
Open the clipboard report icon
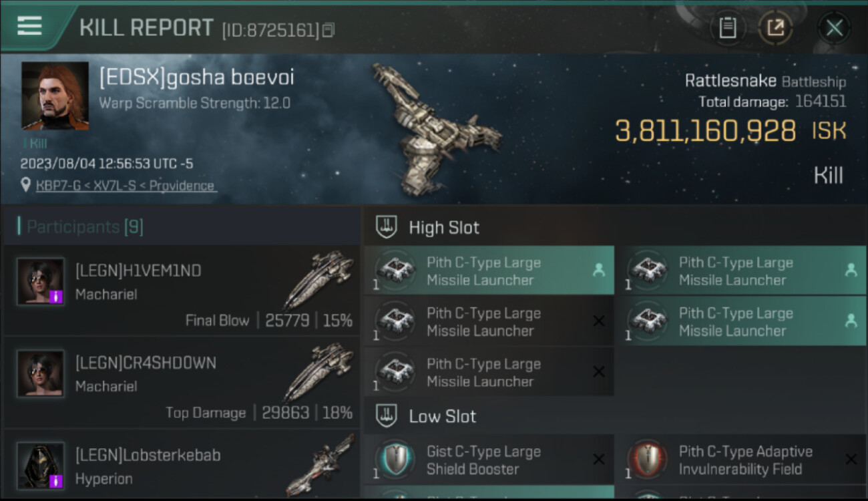click(x=727, y=28)
